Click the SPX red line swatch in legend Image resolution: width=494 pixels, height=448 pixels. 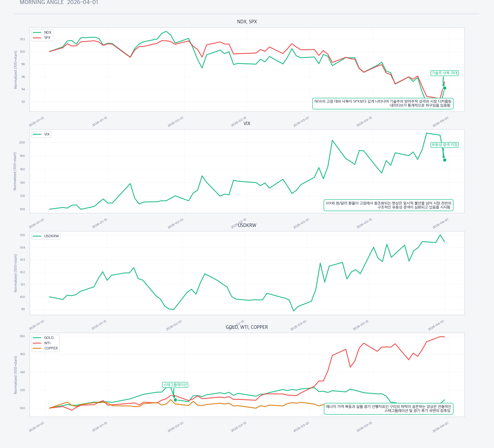pyautogui.click(x=37, y=38)
